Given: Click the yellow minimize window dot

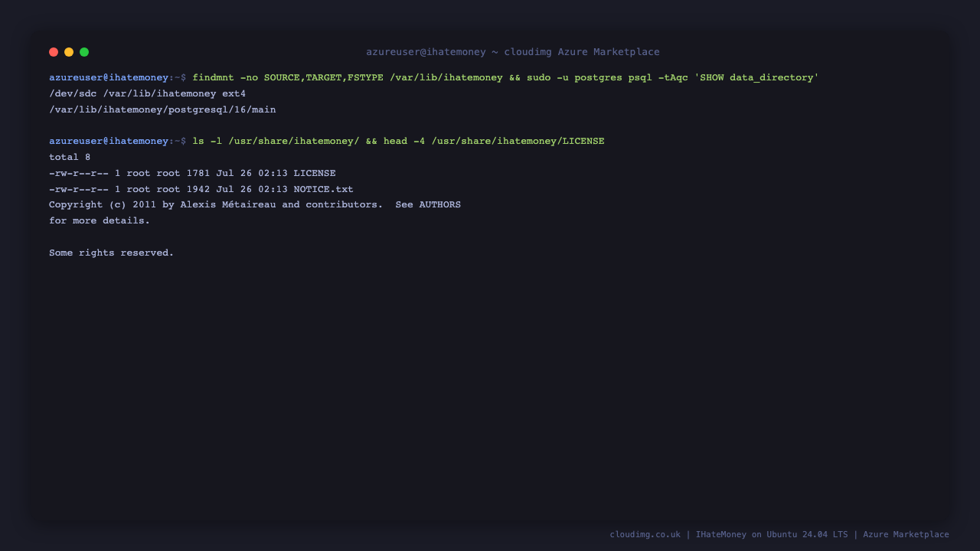Looking at the screenshot, I should [x=69, y=52].
